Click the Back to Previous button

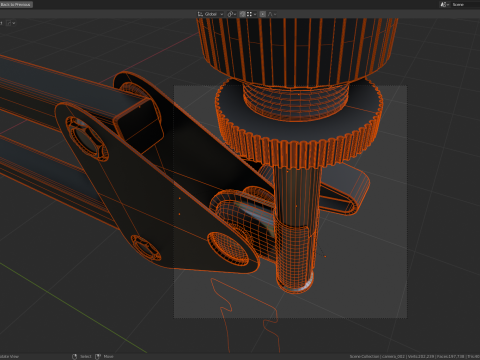pos(16,4)
